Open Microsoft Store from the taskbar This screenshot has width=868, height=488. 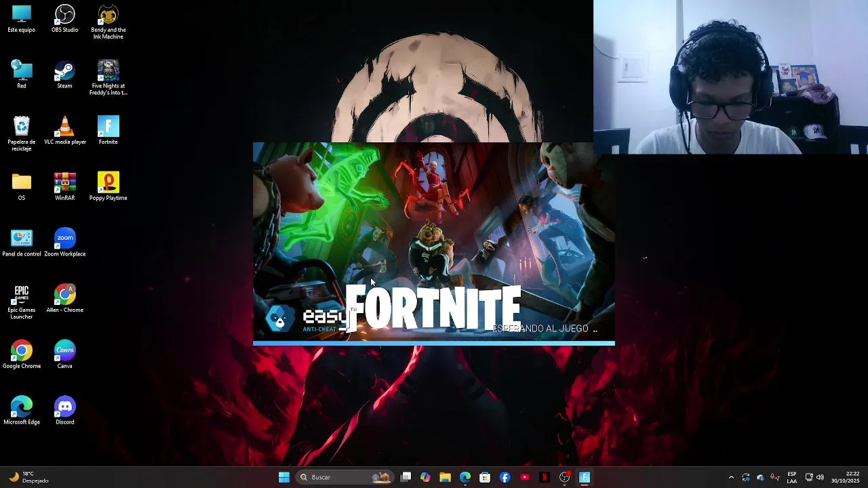point(485,477)
